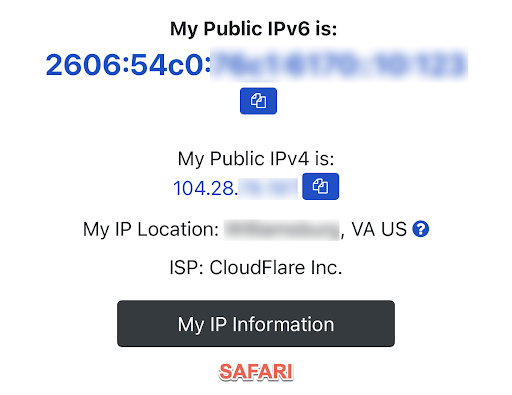Open help about IP location accuracy
Viewport: 512px width, 395px height.
coord(421,229)
